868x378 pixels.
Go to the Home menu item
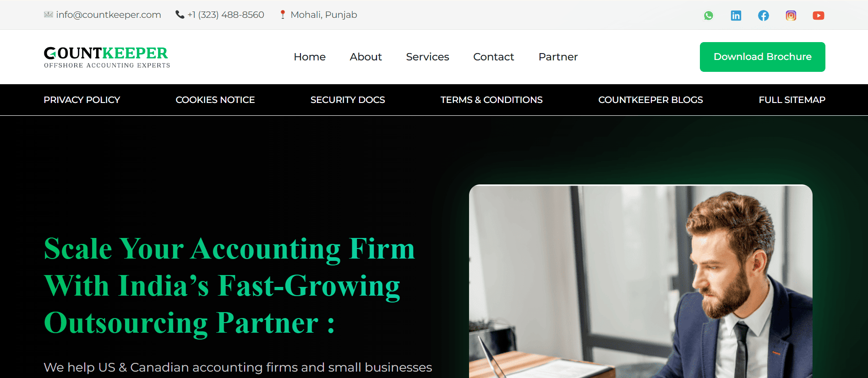(x=310, y=57)
